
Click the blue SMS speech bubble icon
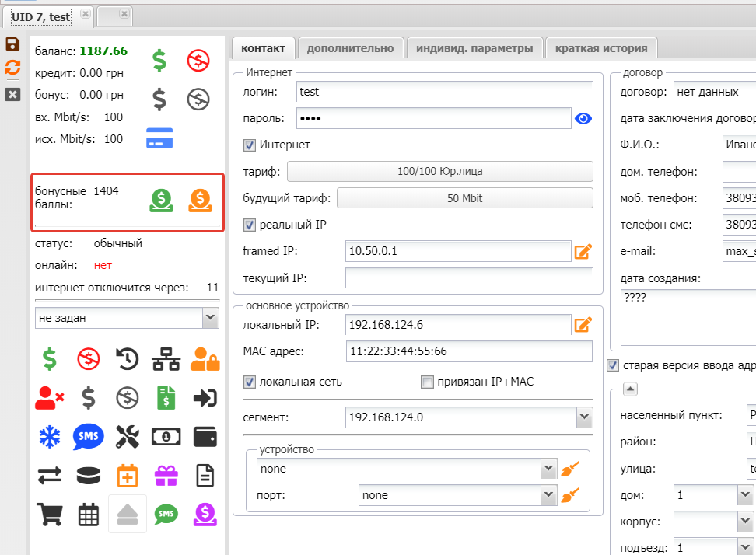point(89,437)
